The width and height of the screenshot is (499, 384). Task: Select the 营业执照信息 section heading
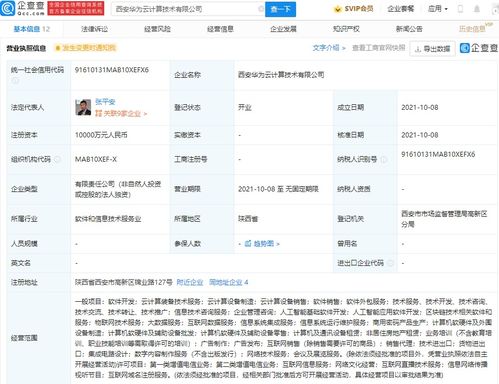coord(26,48)
